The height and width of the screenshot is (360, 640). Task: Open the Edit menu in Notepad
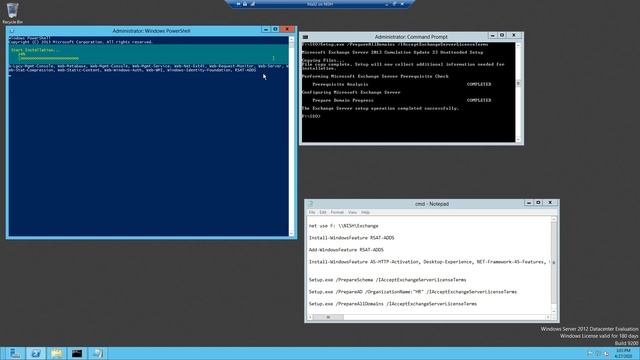coord(323,212)
